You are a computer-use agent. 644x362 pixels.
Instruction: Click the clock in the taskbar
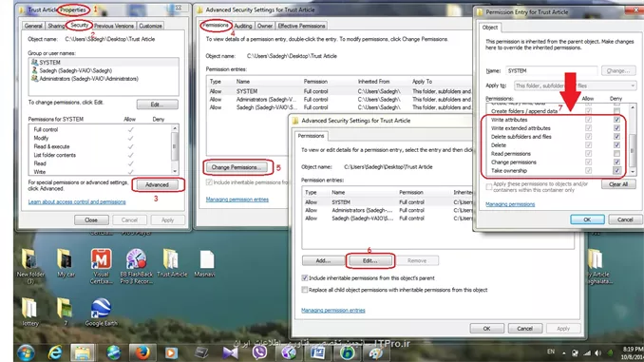(x=633, y=352)
